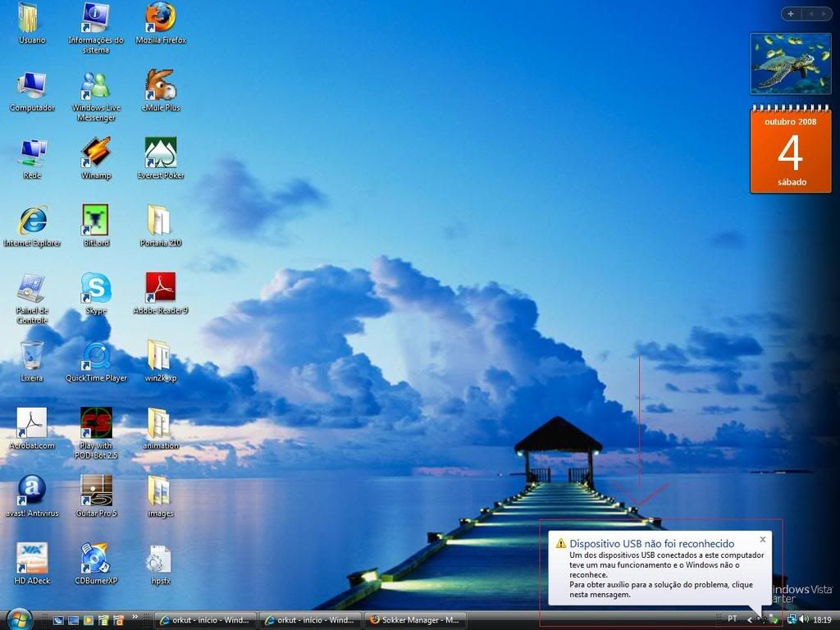The height and width of the screenshot is (630, 840).
Task: Open the PT language bar selector
Action: [x=732, y=619]
